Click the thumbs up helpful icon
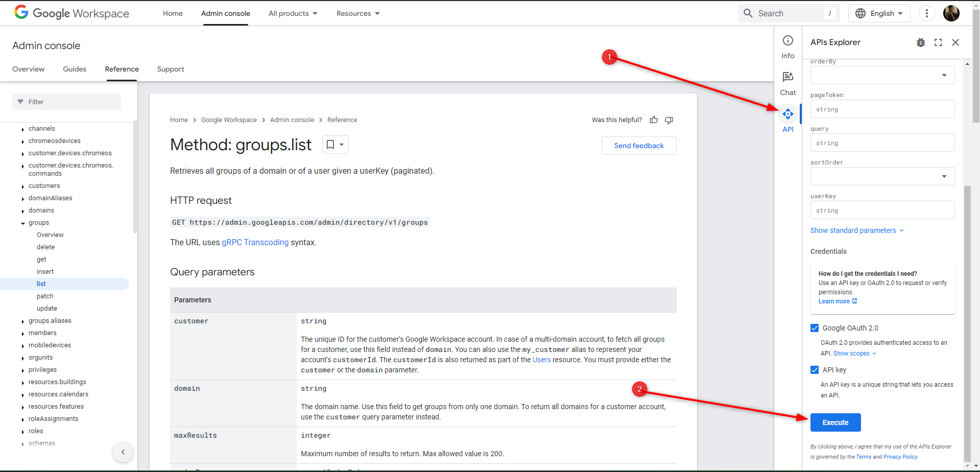This screenshot has height=472, width=980. (654, 120)
